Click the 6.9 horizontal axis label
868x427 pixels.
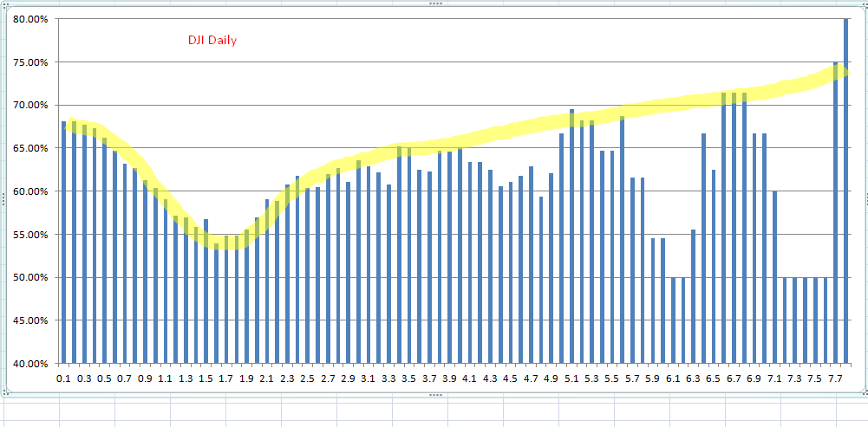(754, 378)
